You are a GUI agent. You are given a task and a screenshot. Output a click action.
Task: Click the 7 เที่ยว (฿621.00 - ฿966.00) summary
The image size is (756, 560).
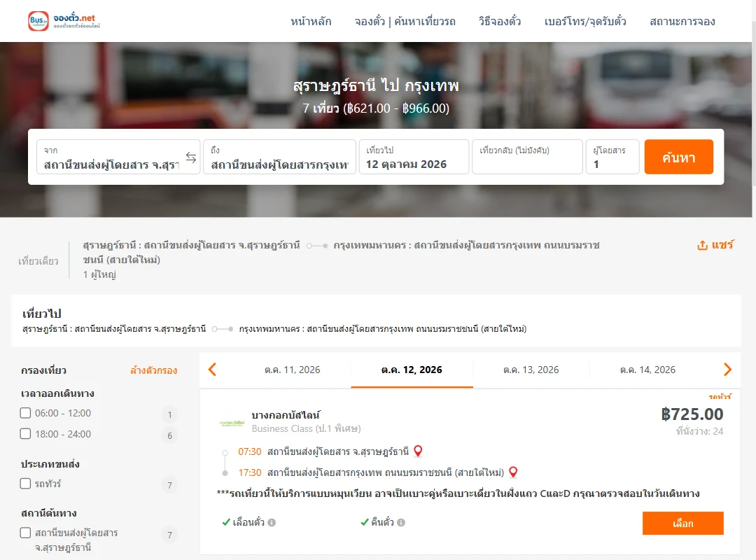376,108
